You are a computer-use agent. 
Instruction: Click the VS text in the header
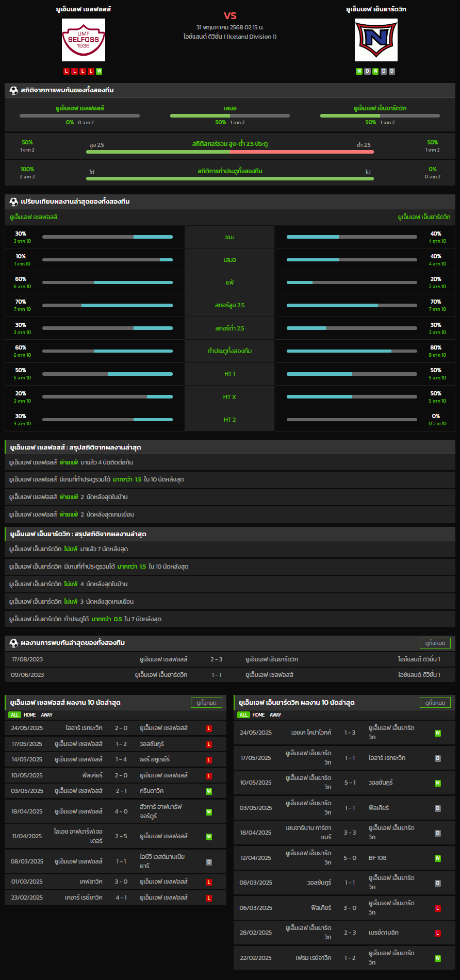[230, 15]
